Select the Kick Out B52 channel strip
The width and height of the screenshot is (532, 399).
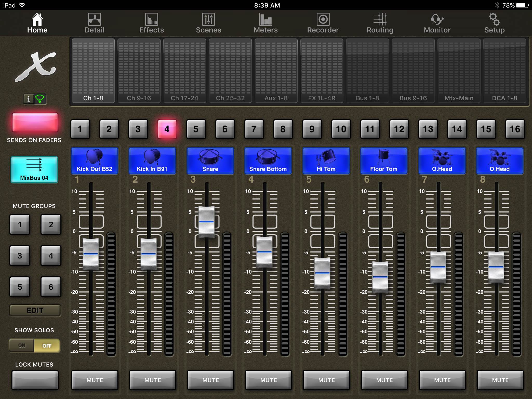[x=94, y=161]
